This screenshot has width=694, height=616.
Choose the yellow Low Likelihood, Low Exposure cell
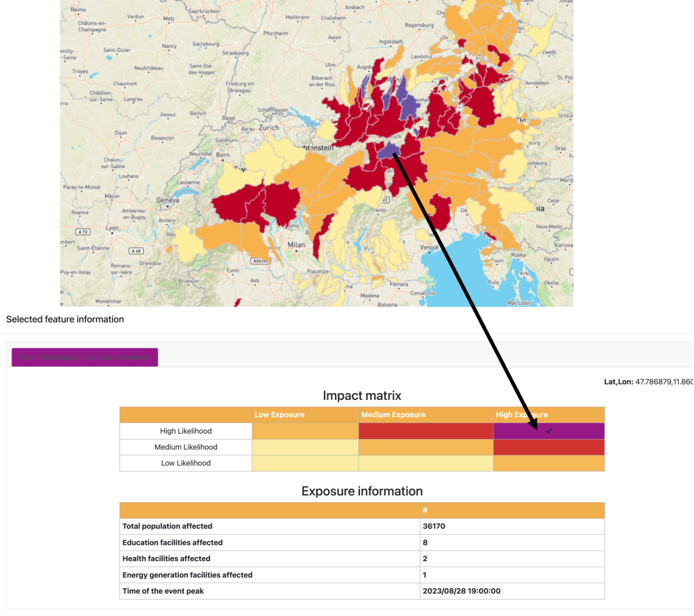[x=305, y=464]
